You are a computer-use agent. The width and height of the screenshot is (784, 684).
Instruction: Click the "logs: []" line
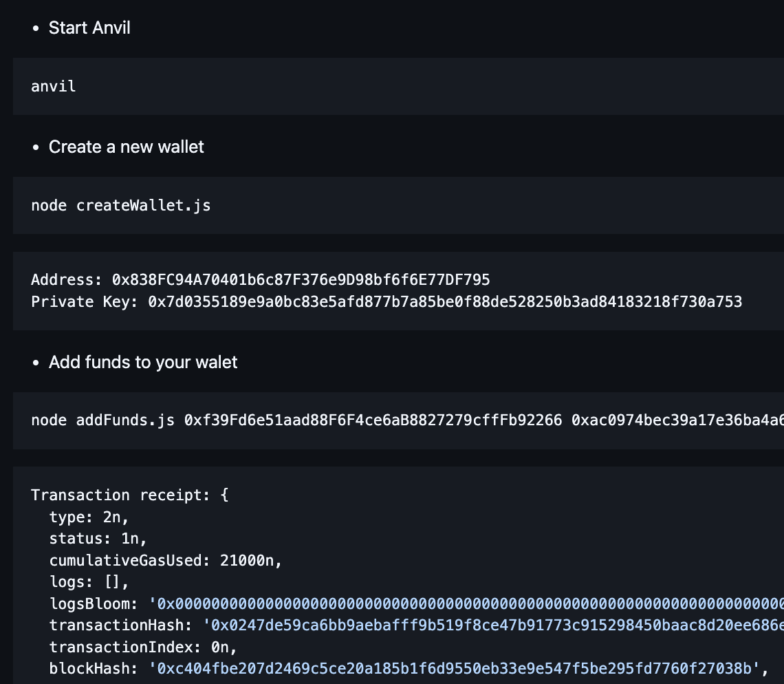pyautogui.click(x=89, y=582)
